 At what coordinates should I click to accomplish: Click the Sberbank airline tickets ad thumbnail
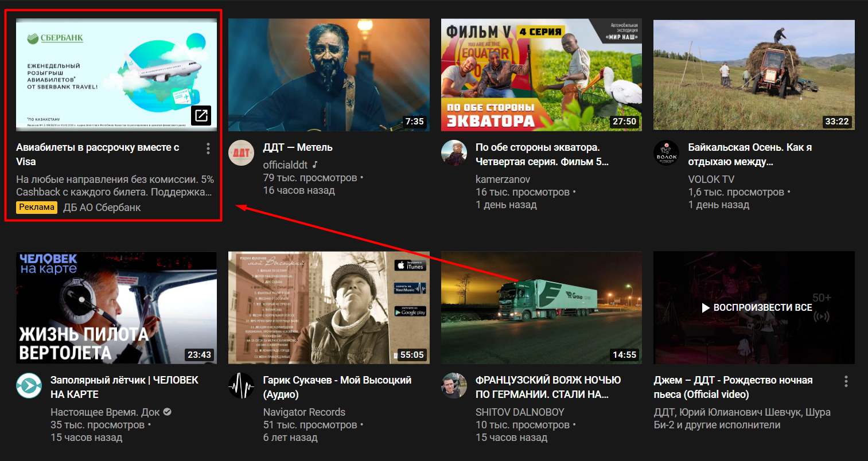116,75
